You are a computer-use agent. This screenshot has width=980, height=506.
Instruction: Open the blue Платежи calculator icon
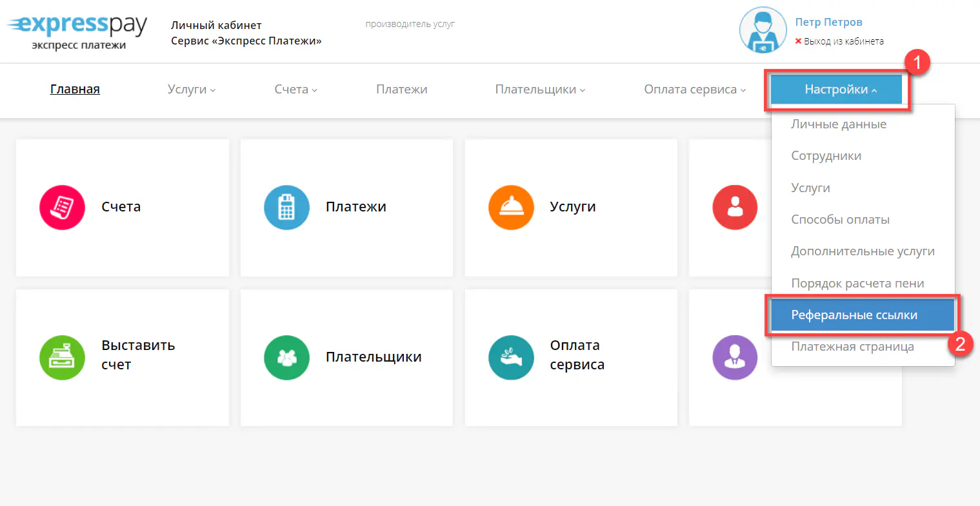point(286,208)
